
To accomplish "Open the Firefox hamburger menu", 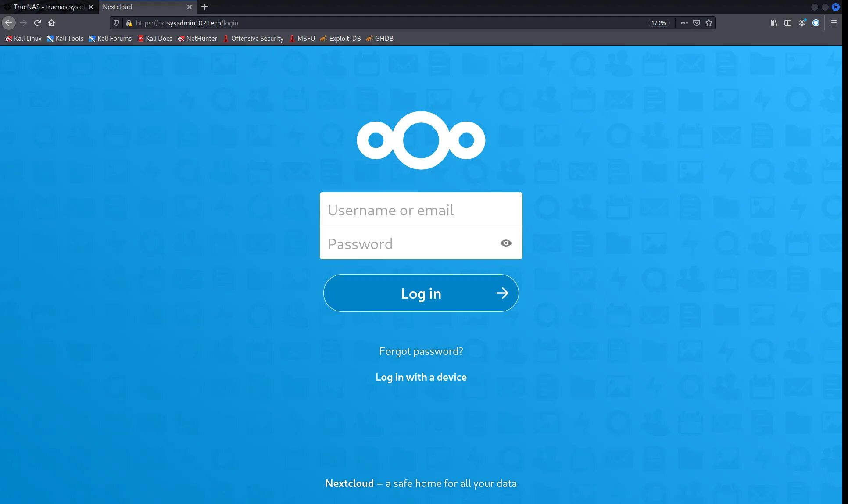I will point(834,23).
